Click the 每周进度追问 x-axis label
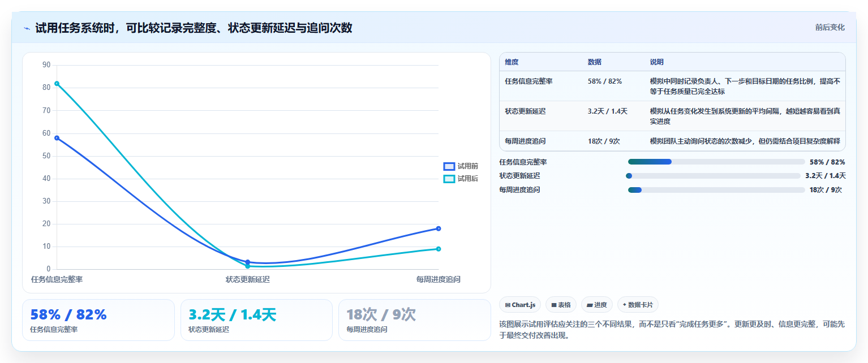This screenshot has width=868, height=363. coord(439,279)
